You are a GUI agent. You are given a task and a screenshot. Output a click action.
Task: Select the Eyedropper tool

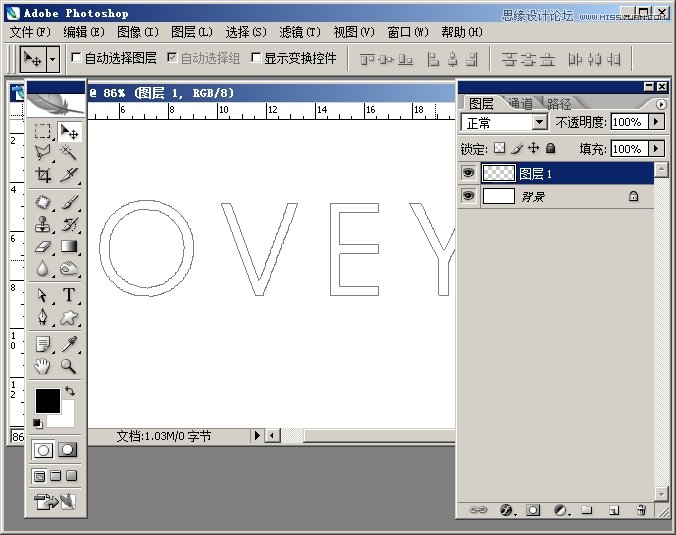[x=69, y=344]
